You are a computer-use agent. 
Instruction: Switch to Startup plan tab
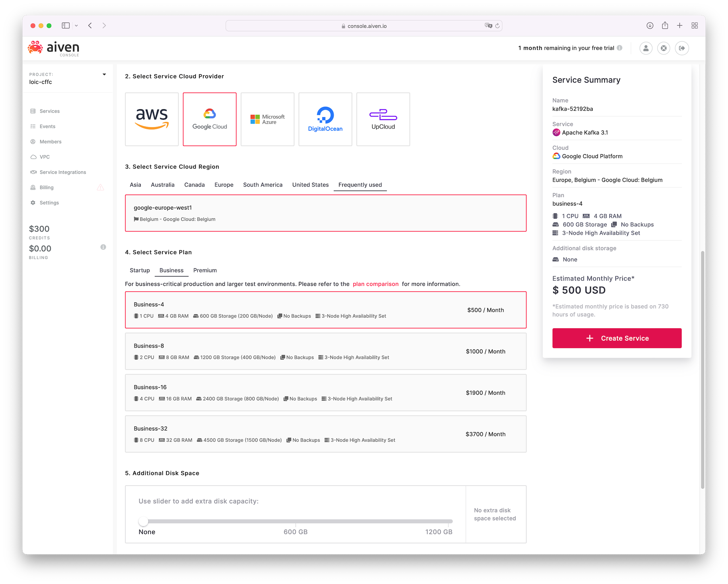coord(140,270)
